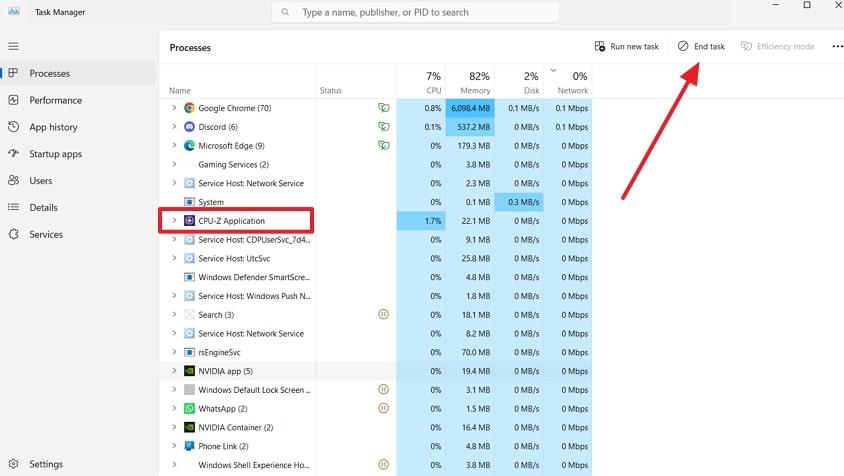This screenshot has height=476, width=844.
Task: Expand the Gaming Services (2) group
Action: (174, 164)
